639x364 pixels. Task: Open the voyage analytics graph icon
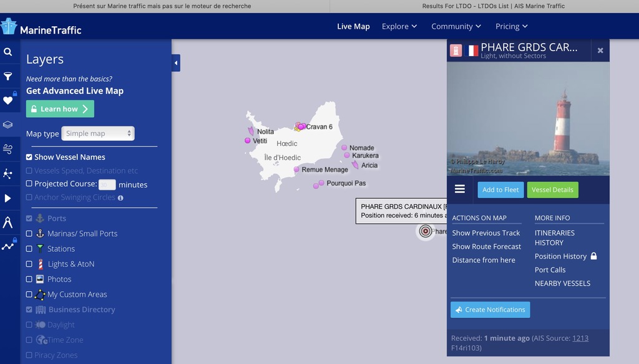(7, 246)
